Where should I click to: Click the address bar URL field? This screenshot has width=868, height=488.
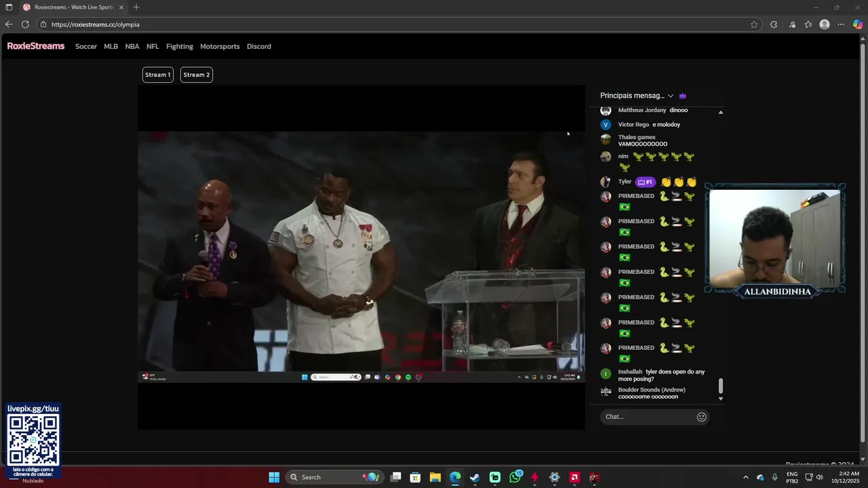click(x=400, y=24)
